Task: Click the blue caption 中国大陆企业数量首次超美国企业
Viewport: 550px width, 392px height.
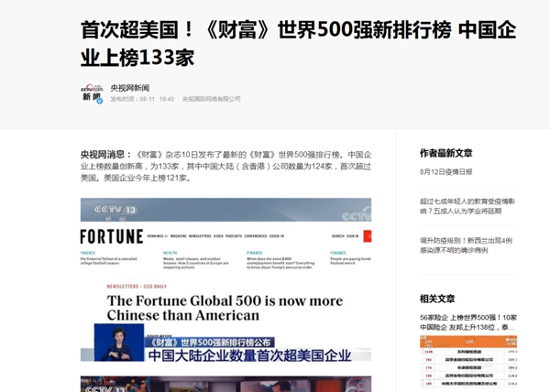Action: 249,355
